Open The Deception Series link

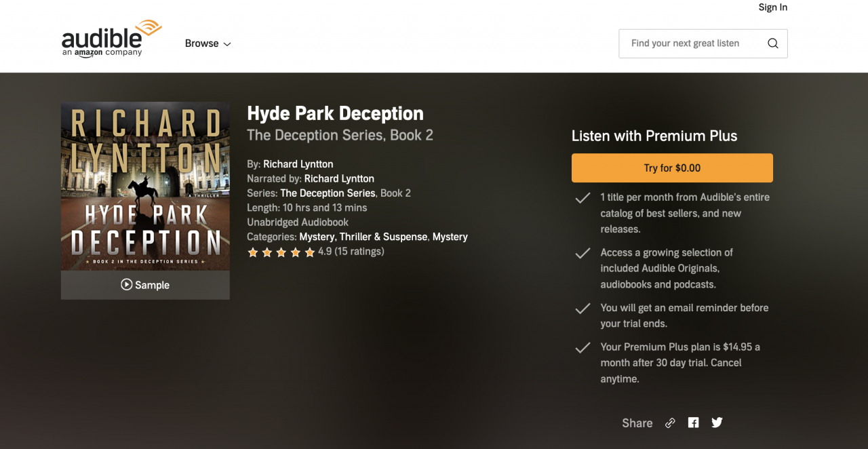(x=328, y=193)
